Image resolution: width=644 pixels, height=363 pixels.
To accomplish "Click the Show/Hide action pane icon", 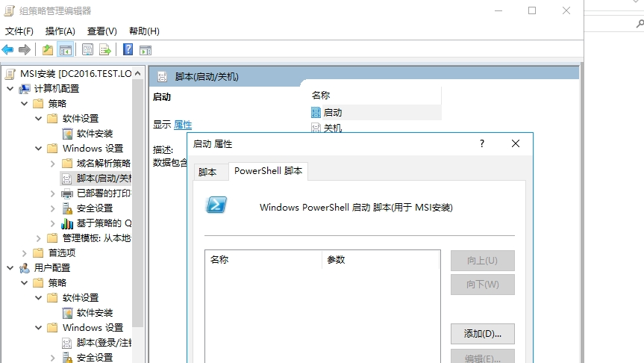I will tap(146, 50).
